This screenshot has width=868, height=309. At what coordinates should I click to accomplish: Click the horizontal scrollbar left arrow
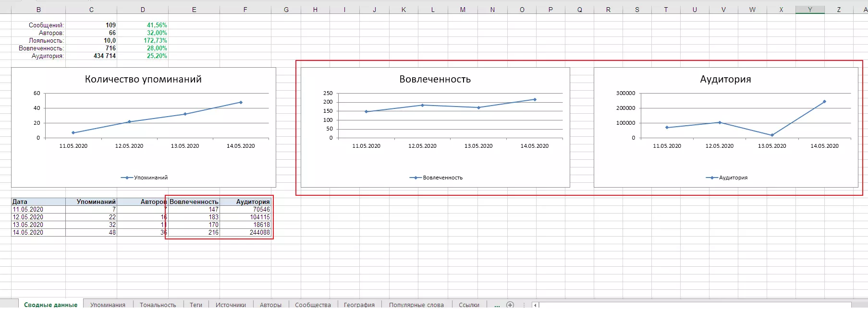point(535,305)
